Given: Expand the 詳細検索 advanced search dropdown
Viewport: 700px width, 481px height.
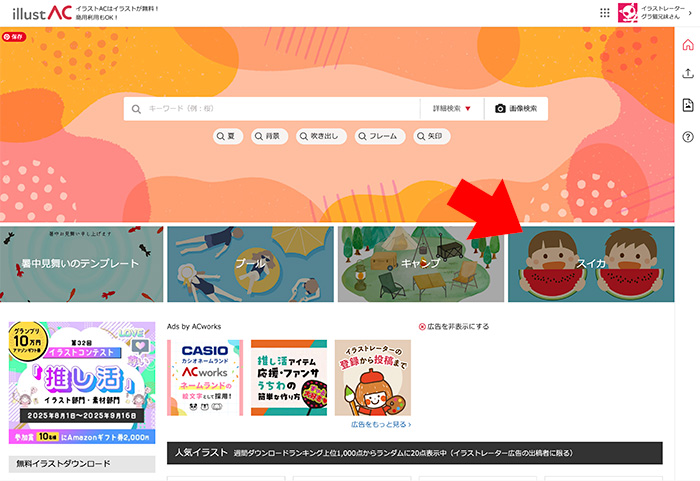Looking at the screenshot, I should [452, 108].
